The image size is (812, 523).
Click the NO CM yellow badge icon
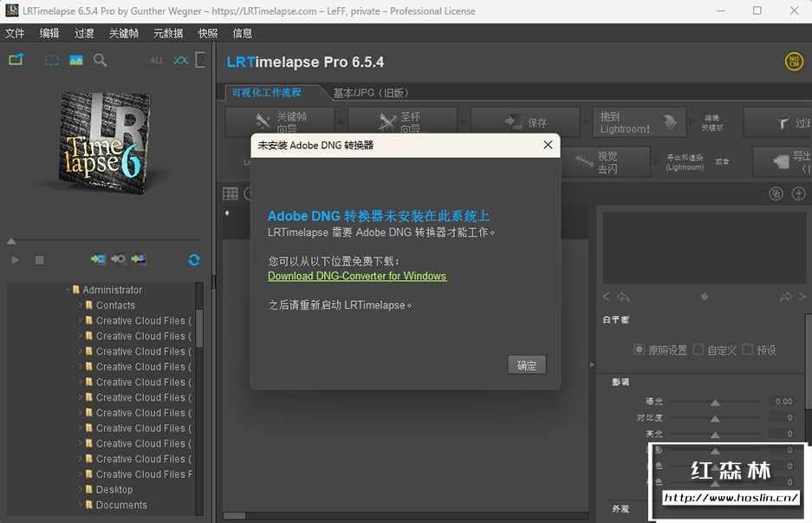pyautogui.click(x=793, y=62)
